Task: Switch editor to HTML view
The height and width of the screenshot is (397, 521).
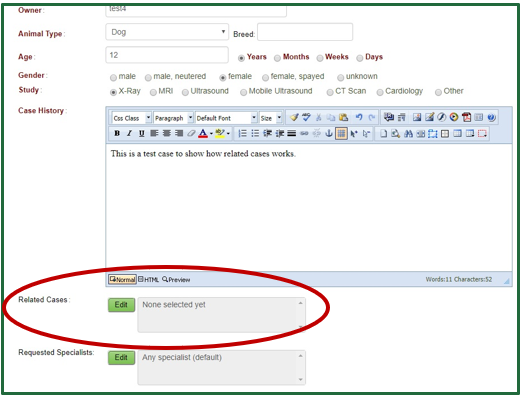Action: point(149,280)
